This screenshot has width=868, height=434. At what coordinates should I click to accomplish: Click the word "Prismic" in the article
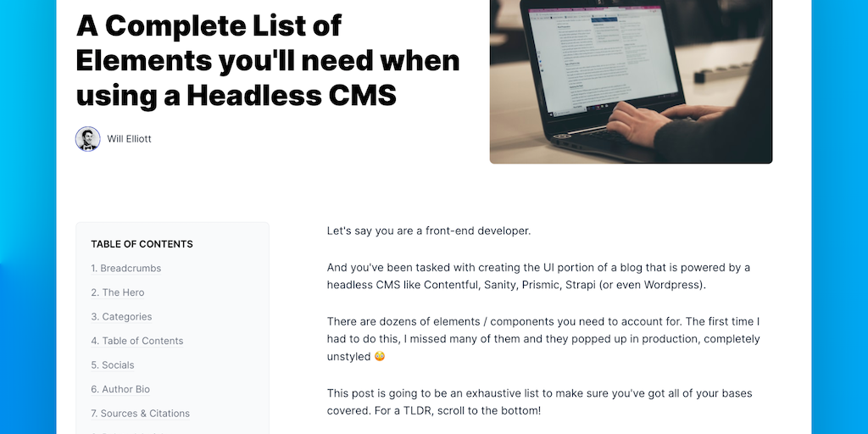[537, 285]
